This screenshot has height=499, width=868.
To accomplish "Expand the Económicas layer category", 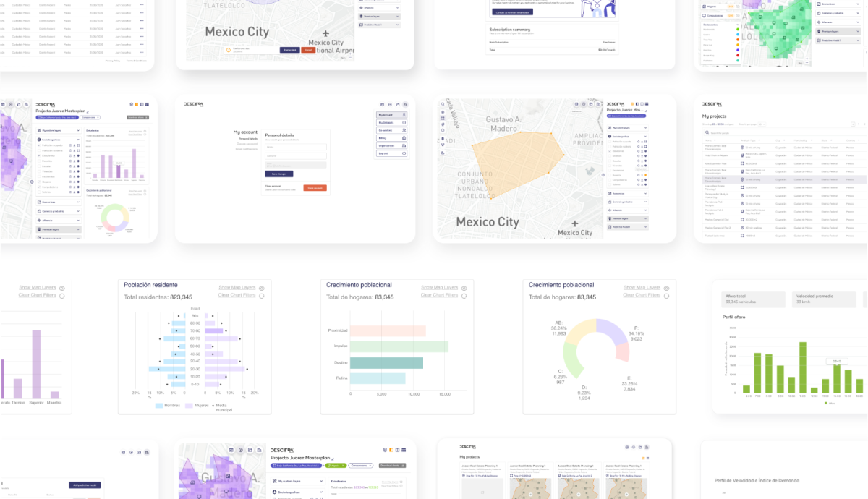I will point(77,202).
